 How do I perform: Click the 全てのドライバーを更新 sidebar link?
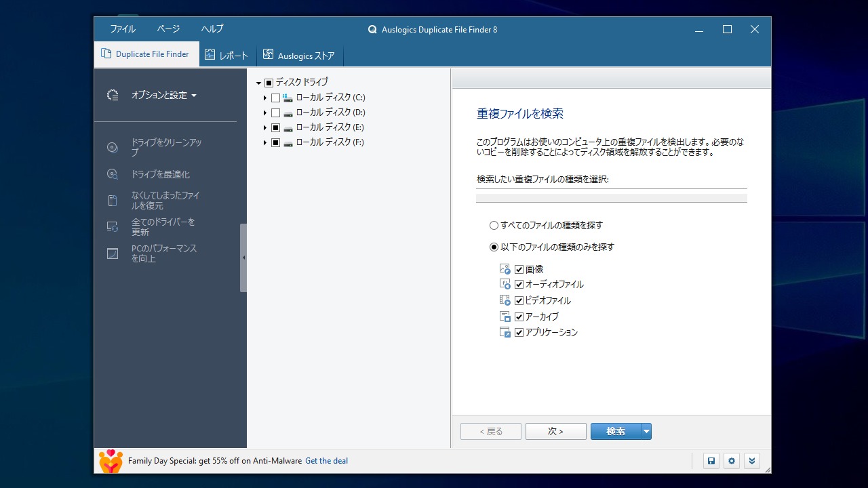[x=163, y=227]
